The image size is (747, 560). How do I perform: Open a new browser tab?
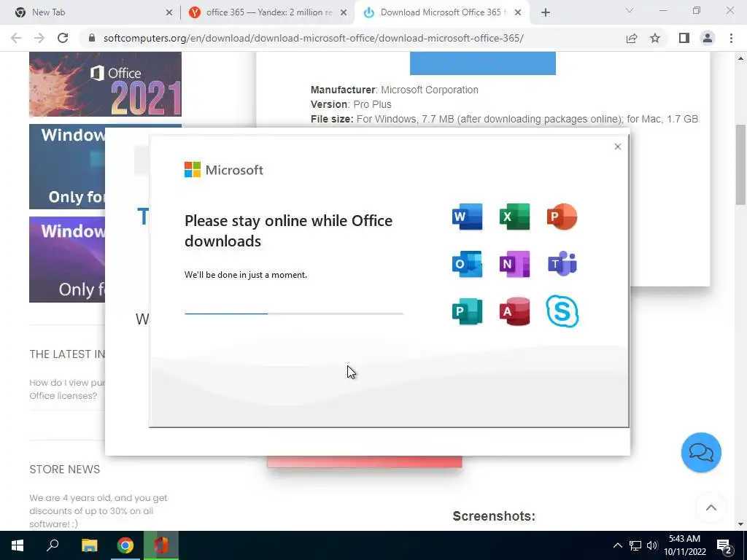pyautogui.click(x=546, y=12)
